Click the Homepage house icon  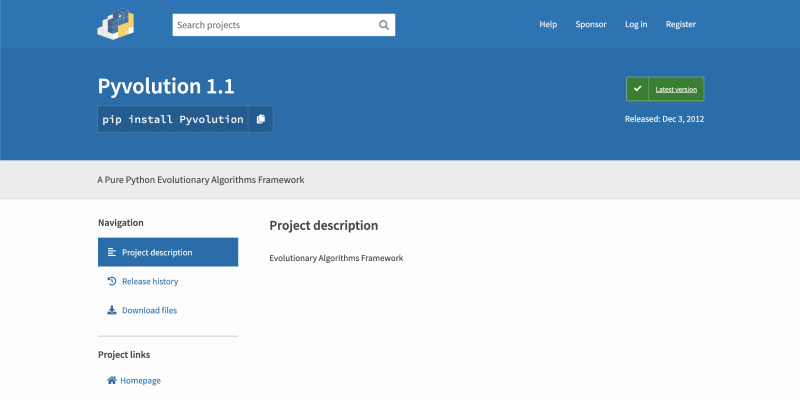pos(112,381)
